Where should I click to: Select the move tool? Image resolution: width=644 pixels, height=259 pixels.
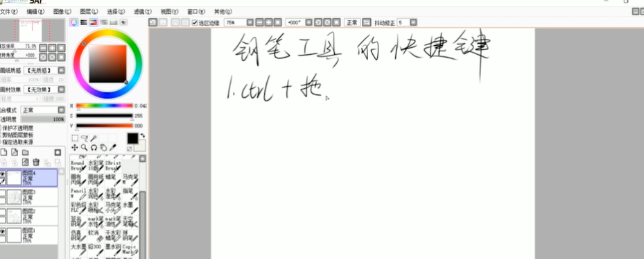tap(75, 147)
